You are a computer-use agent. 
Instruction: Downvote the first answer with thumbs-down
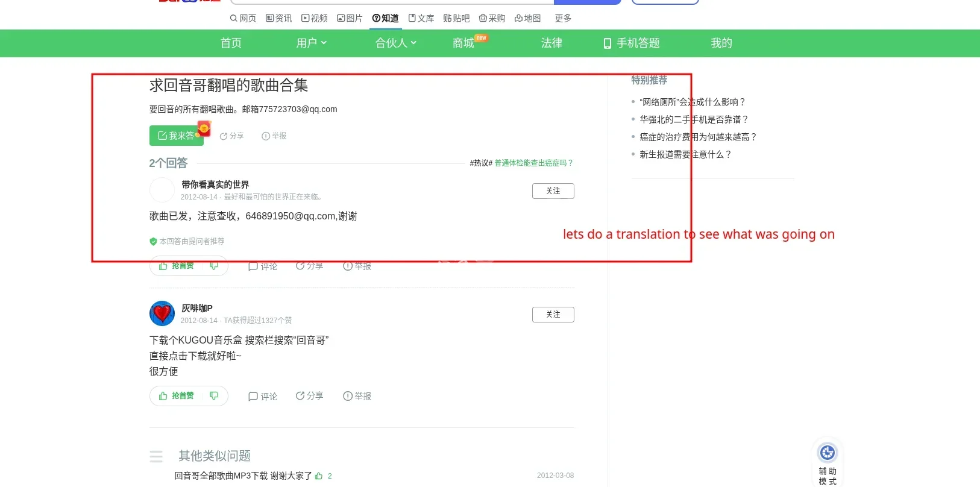coord(214,266)
